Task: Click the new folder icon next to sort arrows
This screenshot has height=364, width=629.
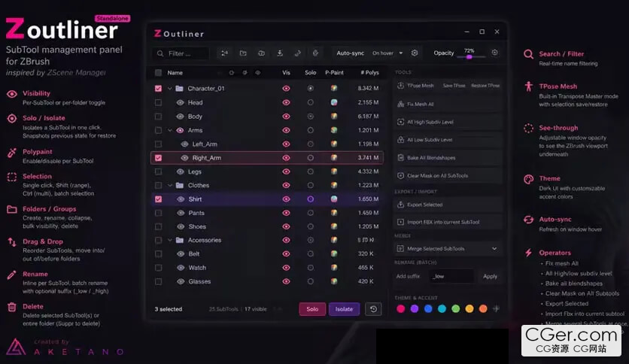Action: pyautogui.click(x=243, y=53)
